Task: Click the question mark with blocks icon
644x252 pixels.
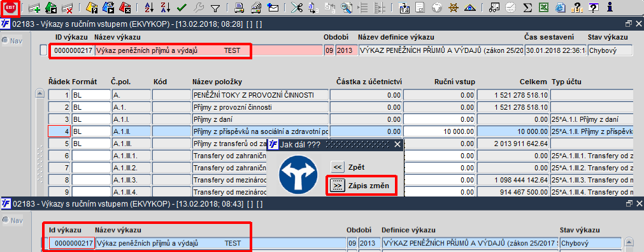Action: [x=576, y=8]
